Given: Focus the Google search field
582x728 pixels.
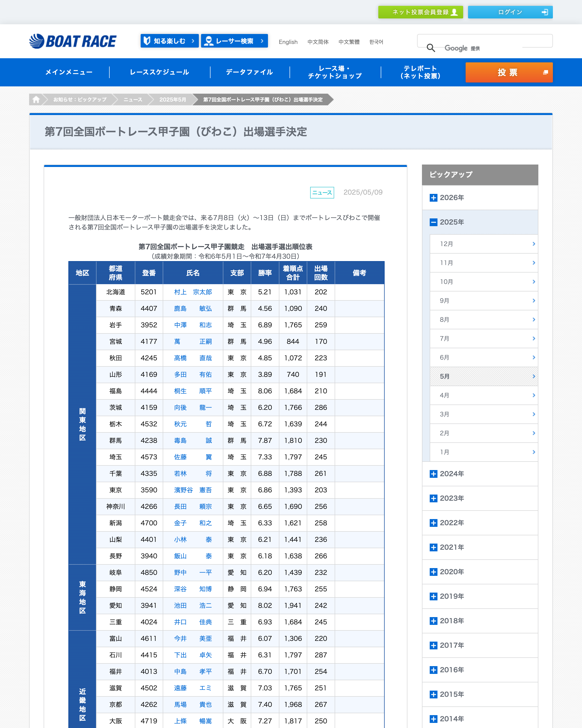Looking at the screenshot, I should pyautogui.click(x=485, y=41).
